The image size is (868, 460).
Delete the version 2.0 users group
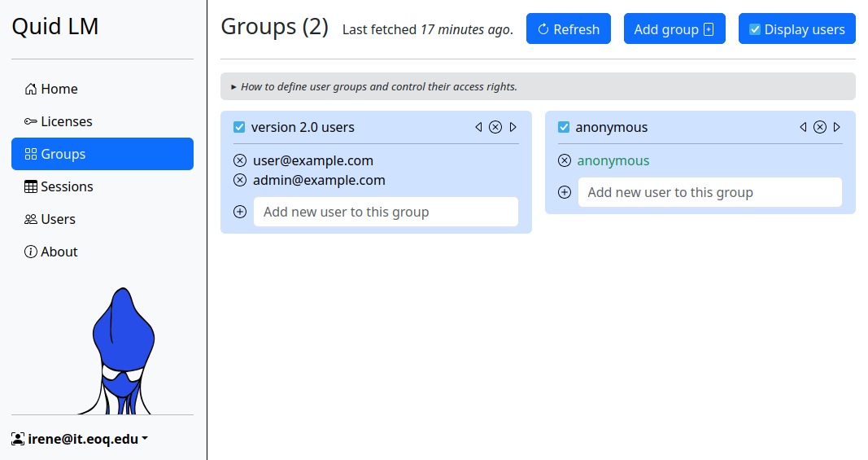click(495, 127)
